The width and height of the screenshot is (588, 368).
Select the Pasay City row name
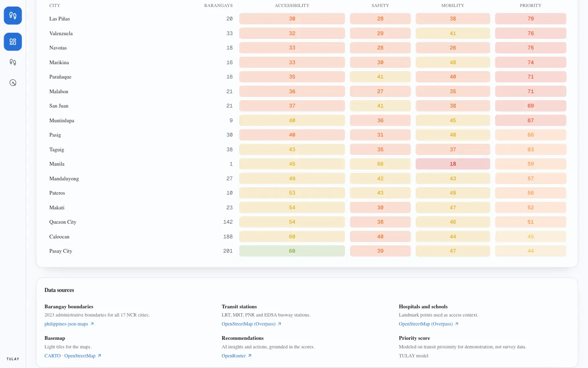tap(61, 251)
